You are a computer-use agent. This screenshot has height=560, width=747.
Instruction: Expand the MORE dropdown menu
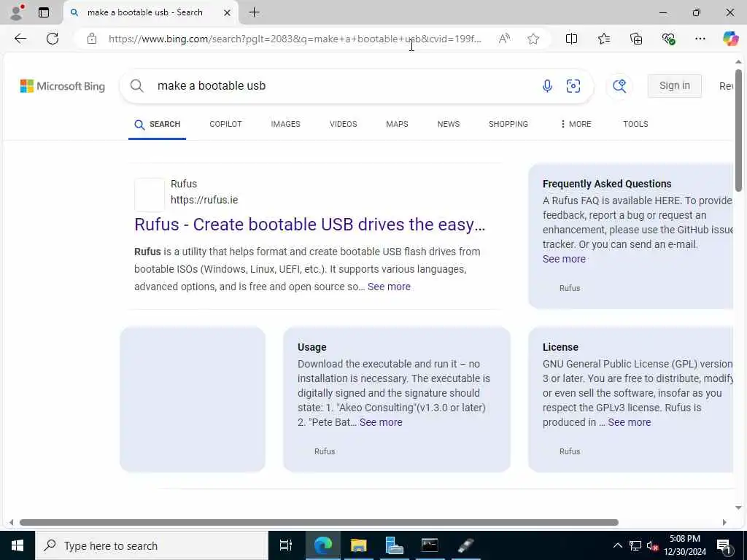(576, 124)
